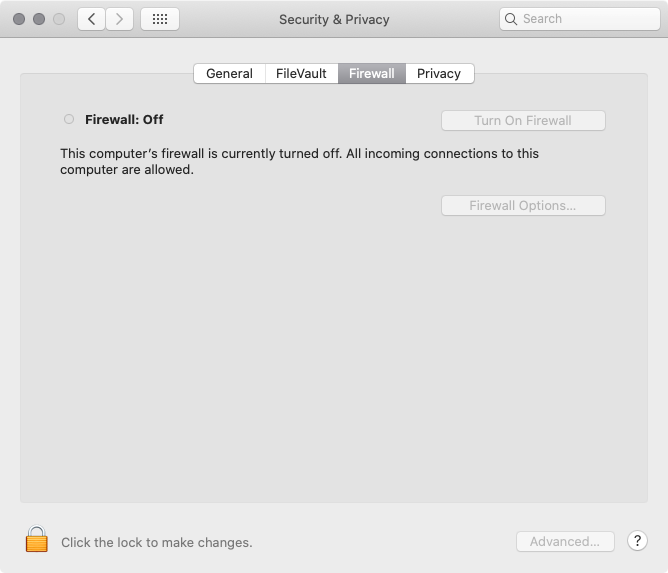The image size is (668, 573).
Task: Click the "Click the lock to make changes" text
Action: (156, 543)
